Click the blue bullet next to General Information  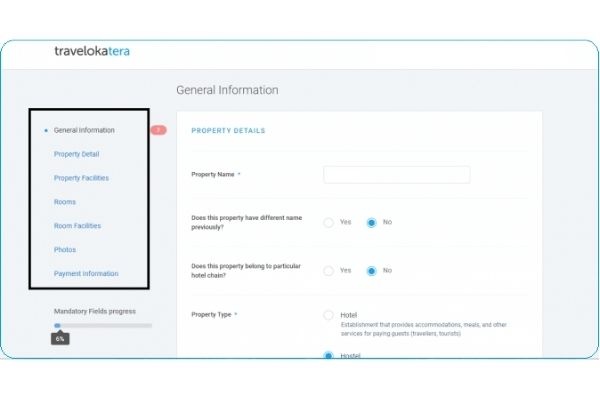tap(46, 130)
